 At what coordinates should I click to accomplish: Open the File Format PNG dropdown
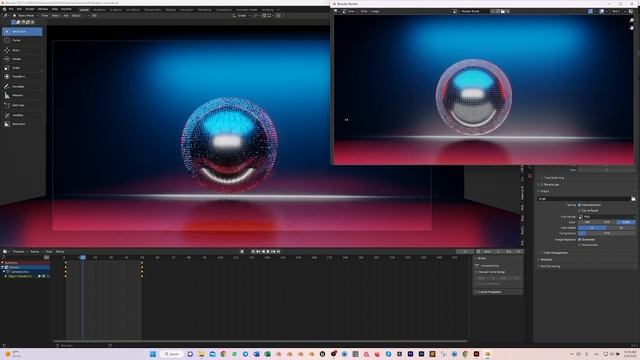point(607,217)
